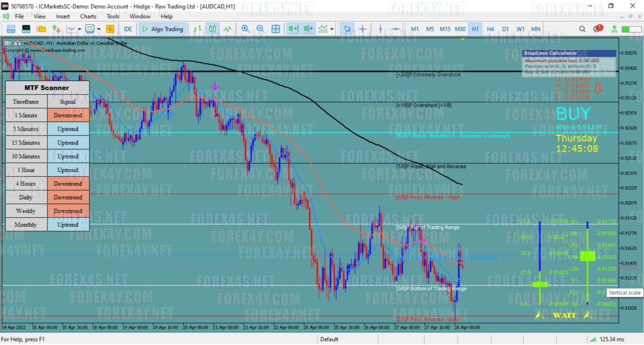
Task: Toggle Algo Trading on or off
Action: [x=162, y=29]
